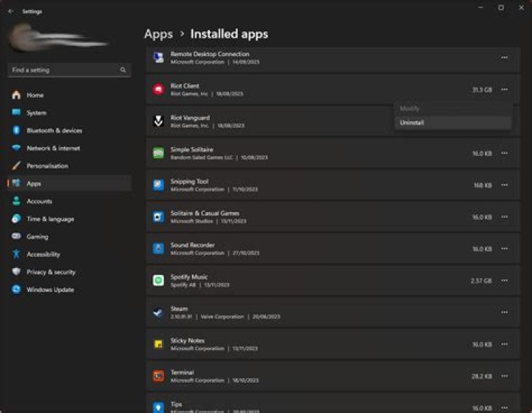Click the Sound Recorder name text

pyautogui.click(x=192, y=245)
